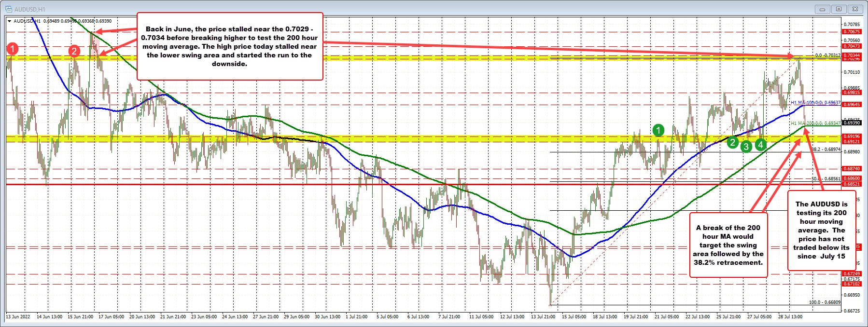Click the 29 Jun 05:00 time label

[x=297, y=317]
